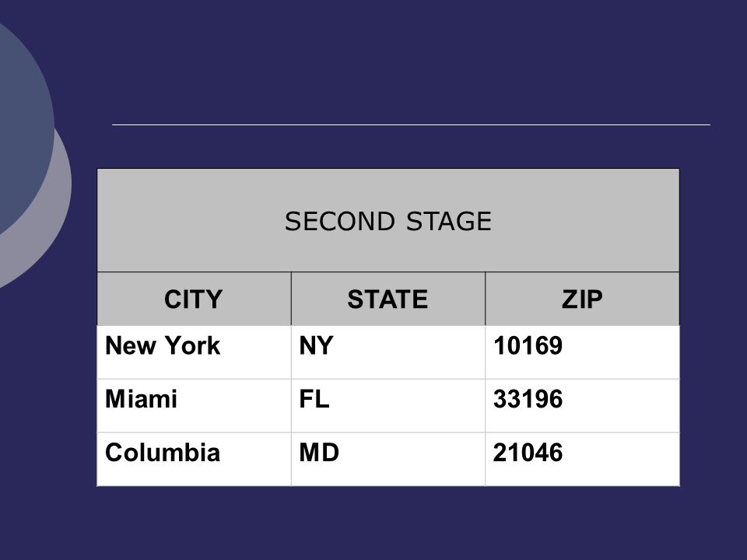The height and width of the screenshot is (560, 747).
Task: Click the MD state cell
Action: 388,459
